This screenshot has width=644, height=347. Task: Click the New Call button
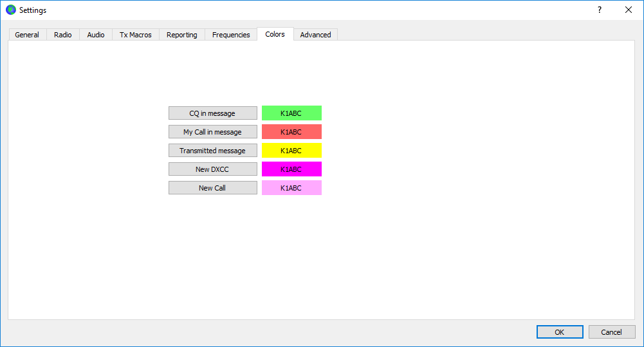click(213, 188)
